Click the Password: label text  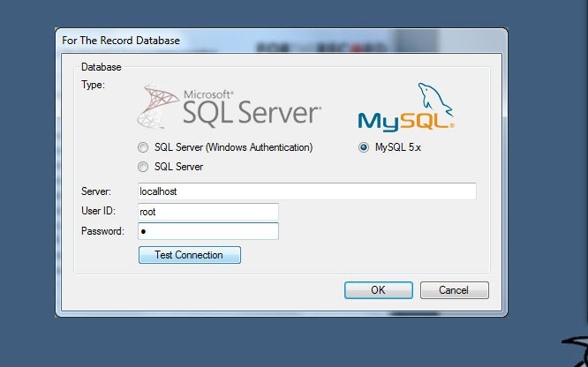click(102, 231)
